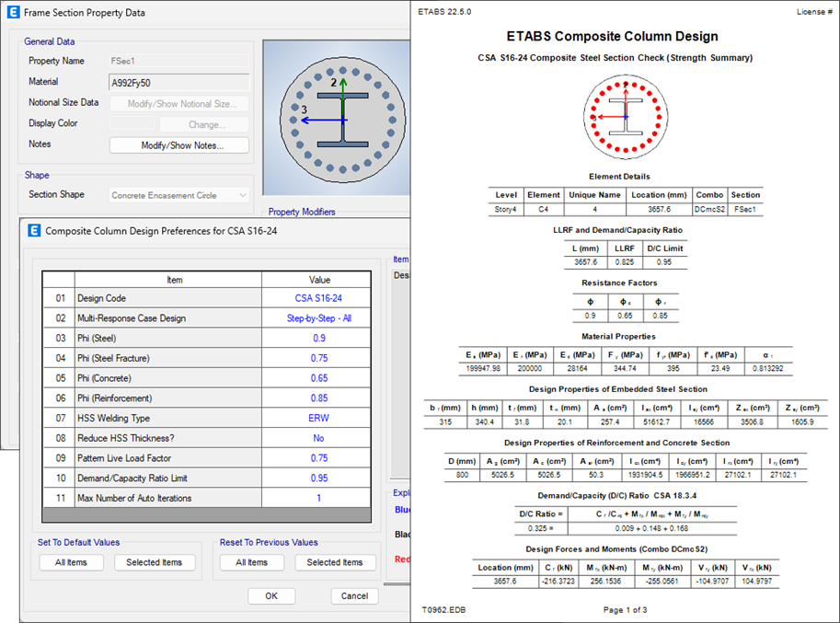The width and height of the screenshot is (840, 623).
Task: Select the Phi (Reinforcement) value 0.85
Action: pyautogui.click(x=316, y=398)
